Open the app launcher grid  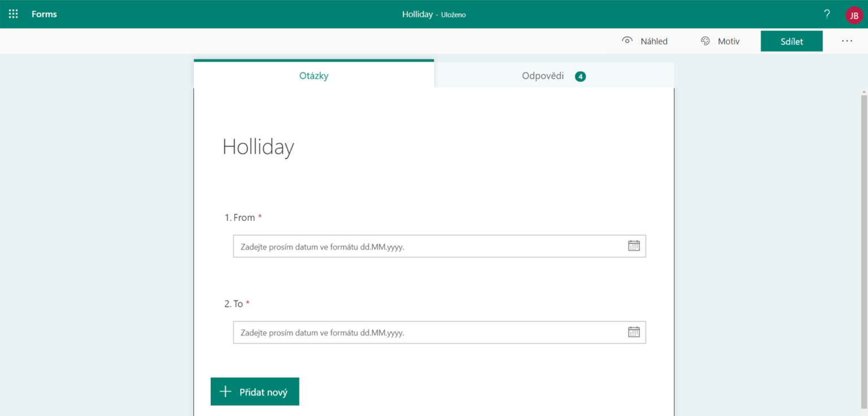[13, 14]
